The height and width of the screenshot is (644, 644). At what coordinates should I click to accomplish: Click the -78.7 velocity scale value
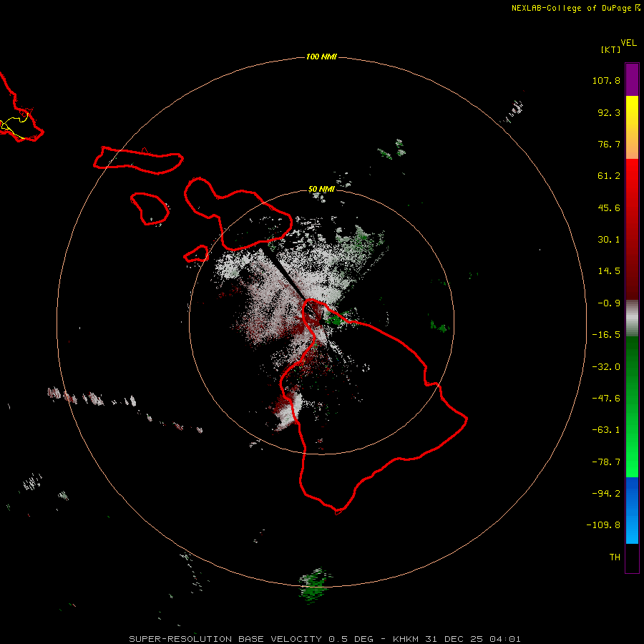(x=606, y=462)
